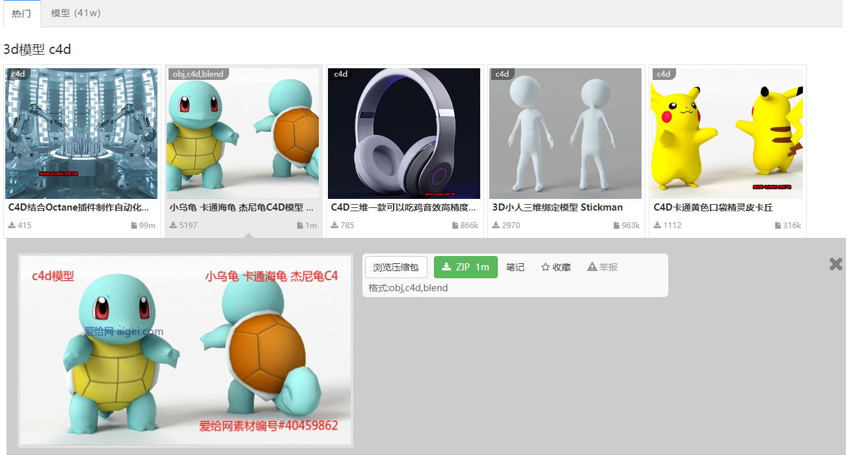The height and width of the screenshot is (455, 868).
Task: Click the c4d tag on Stickman card
Action: 502,74
